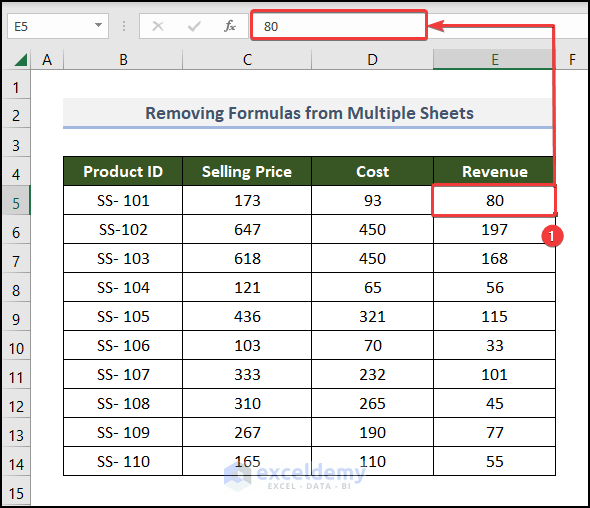Select Revenue cell 80 in row 5

point(494,200)
